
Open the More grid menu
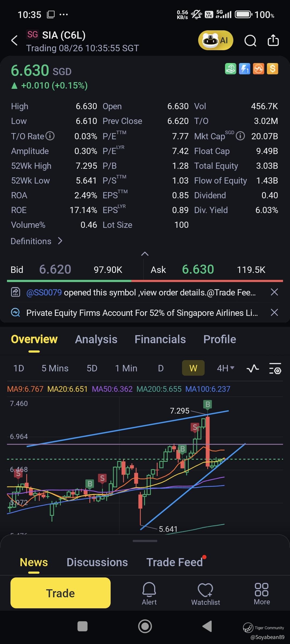pos(262,594)
